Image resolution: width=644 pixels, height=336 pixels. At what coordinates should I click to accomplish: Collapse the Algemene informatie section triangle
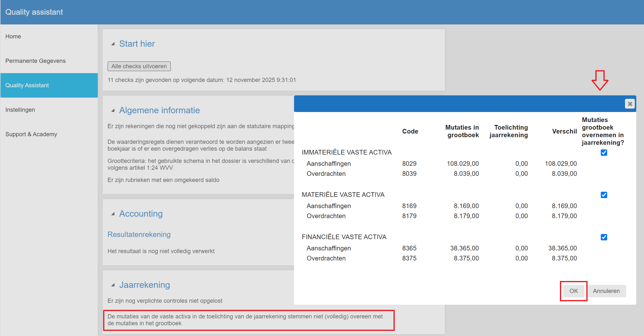tap(113, 110)
